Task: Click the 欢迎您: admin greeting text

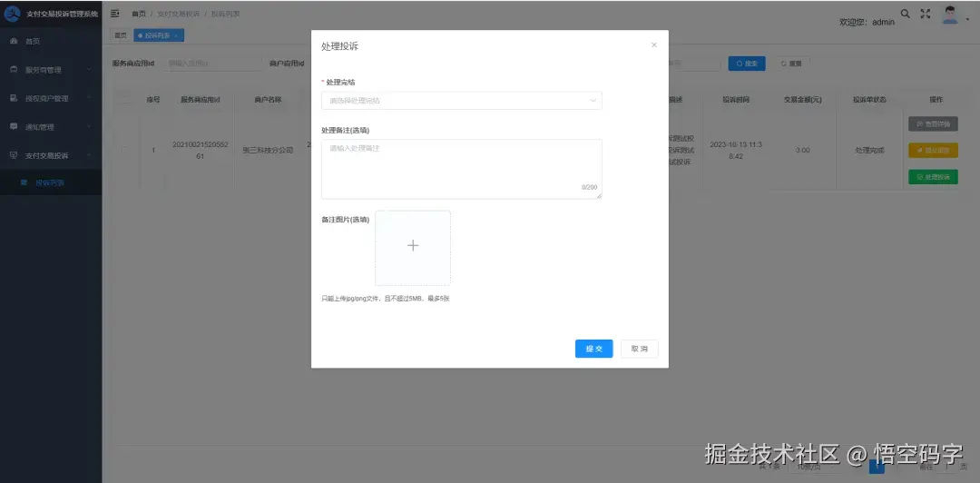Action: coord(867,22)
